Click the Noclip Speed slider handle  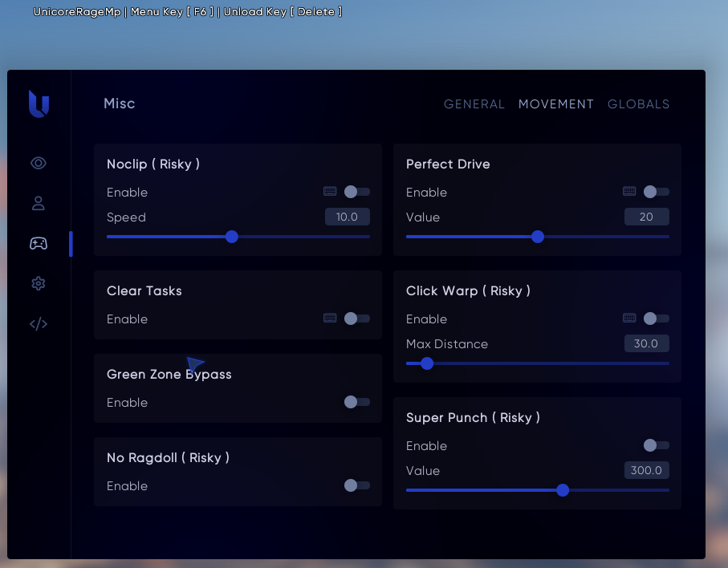pyautogui.click(x=232, y=237)
